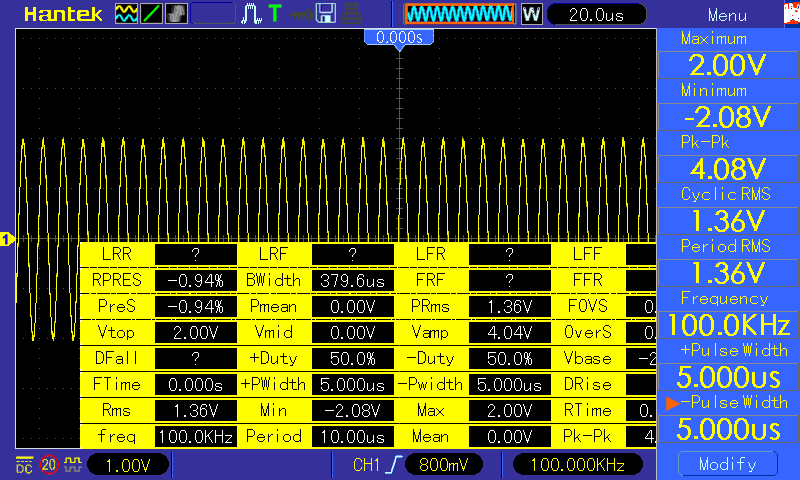Click the printer icon in top toolbar
Image resolution: width=800 pixels, height=480 pixels.
coord(350,15)
